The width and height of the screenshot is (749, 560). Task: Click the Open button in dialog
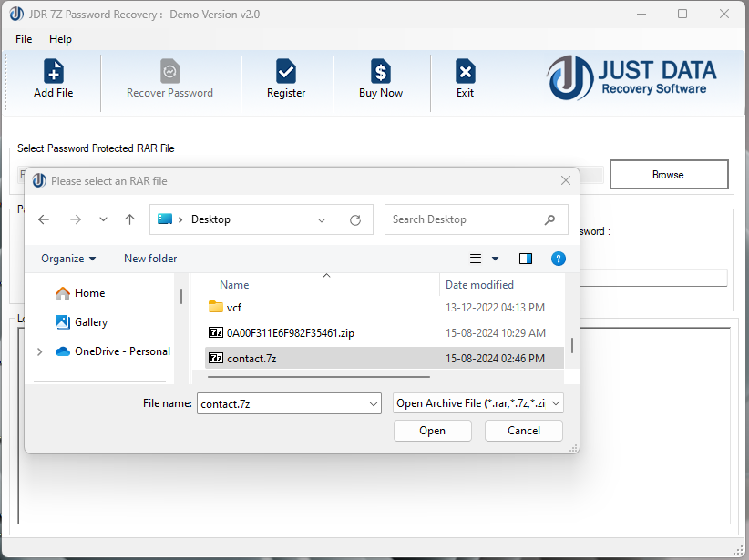pyautogui.click(x=432, y=430)
